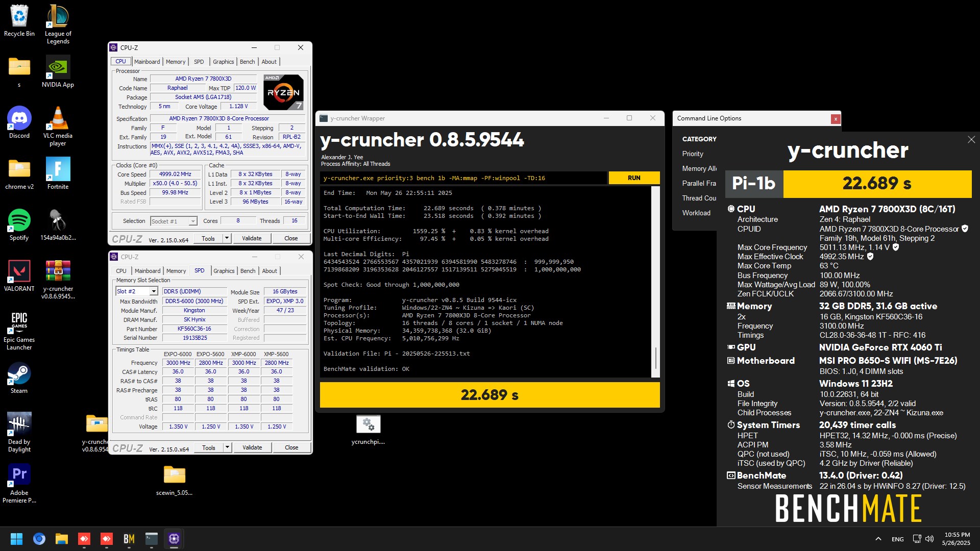The height and width of the screenshot is (551, 980).
Task: Show hidden system tray icons
Action: click(x=878, y=539)
